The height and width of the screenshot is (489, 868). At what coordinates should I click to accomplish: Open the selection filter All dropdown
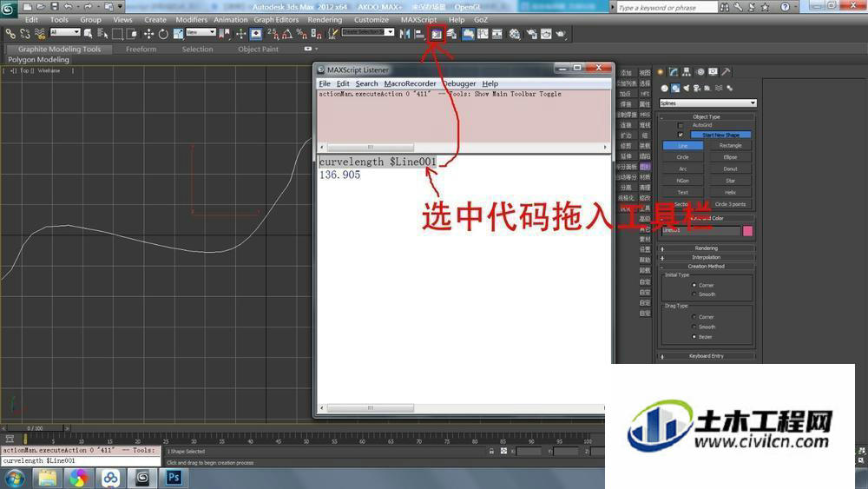[x=65, y=32]
